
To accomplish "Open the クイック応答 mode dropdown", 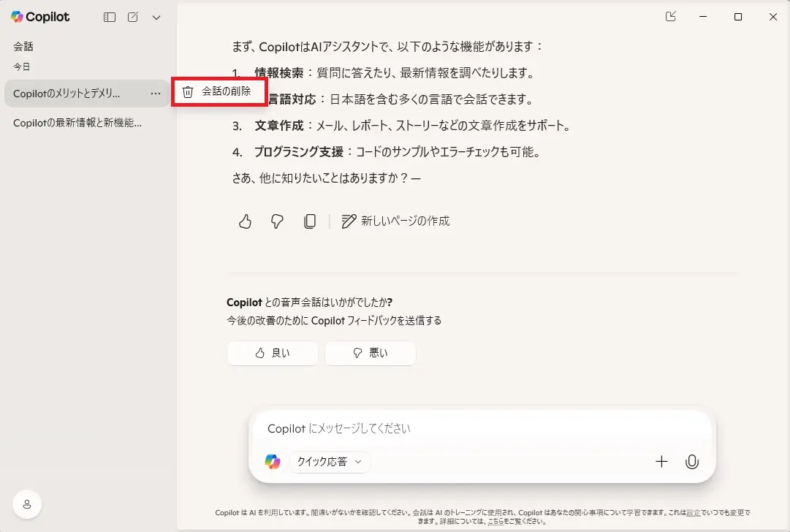I will 330,462.
